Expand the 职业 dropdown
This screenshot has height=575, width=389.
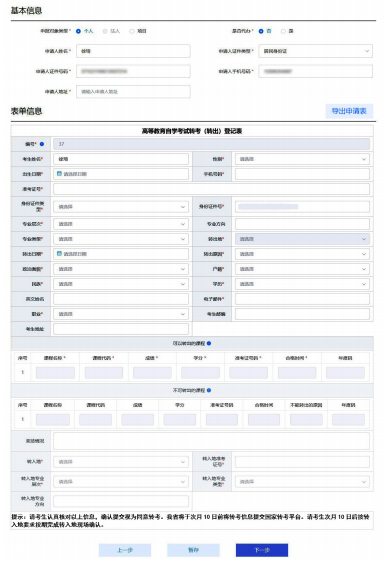[x=121, y=314]
